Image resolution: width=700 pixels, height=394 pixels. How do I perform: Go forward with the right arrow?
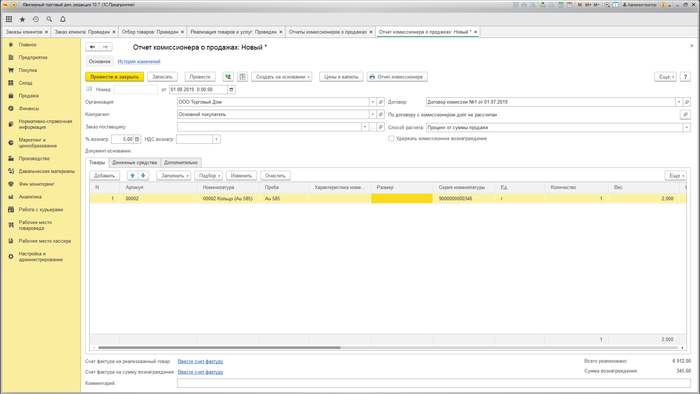(105, 47)
